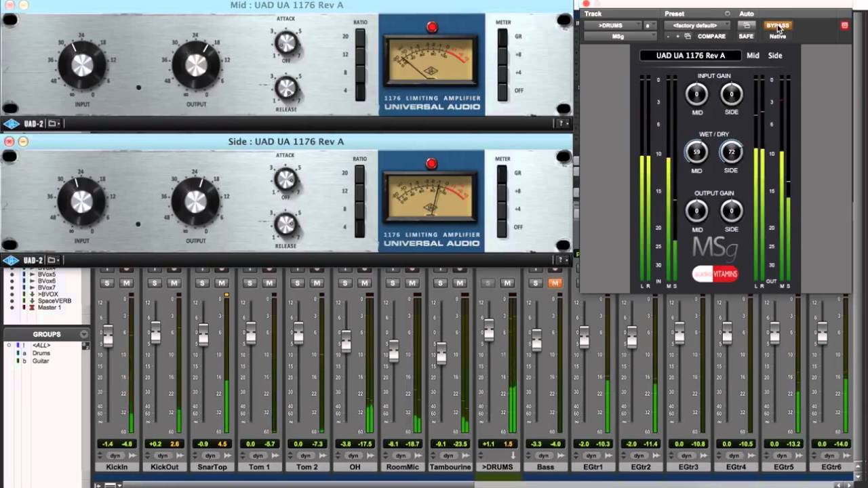Mute the >DRUMS track
The width and height of the screenshot is (868, 488).
coord(507,283)
